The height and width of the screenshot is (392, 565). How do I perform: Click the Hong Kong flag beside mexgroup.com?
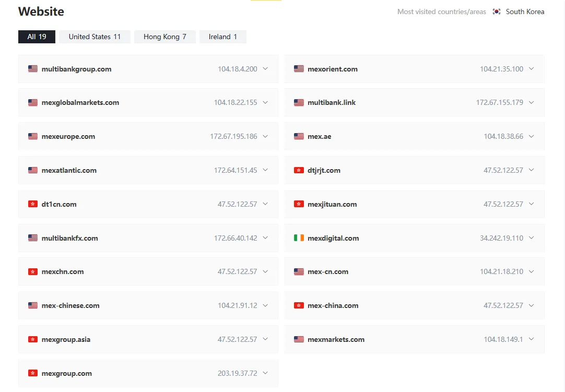[33, 373]
